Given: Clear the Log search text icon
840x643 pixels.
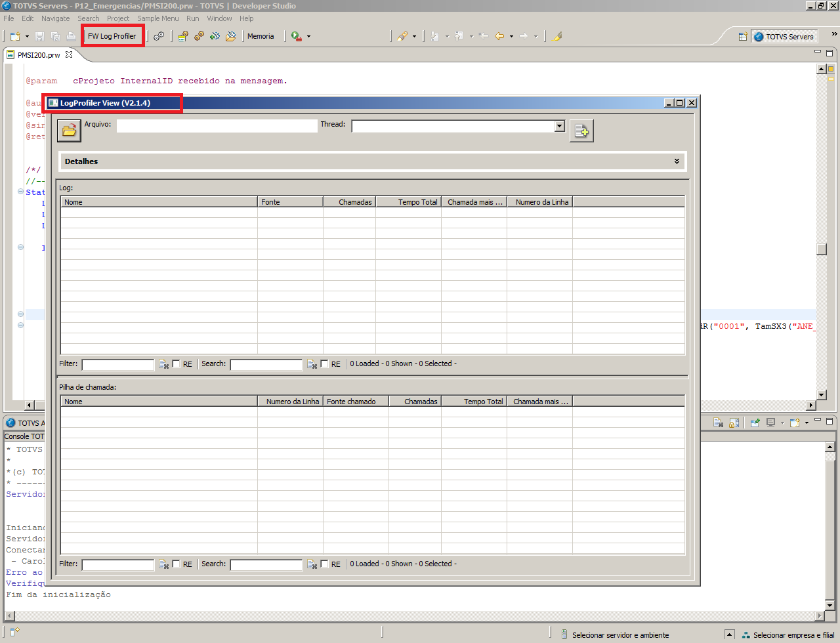Looking at the screenshot, I should point(312,364).
